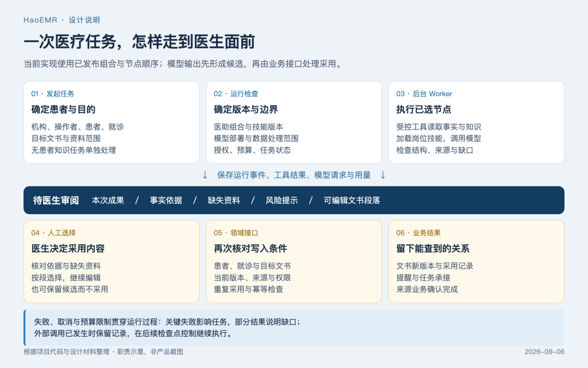Click the footer text '根据项目代码与设计材料整理'
This screenshot has width=588, height=368.
tap(66, 352)
